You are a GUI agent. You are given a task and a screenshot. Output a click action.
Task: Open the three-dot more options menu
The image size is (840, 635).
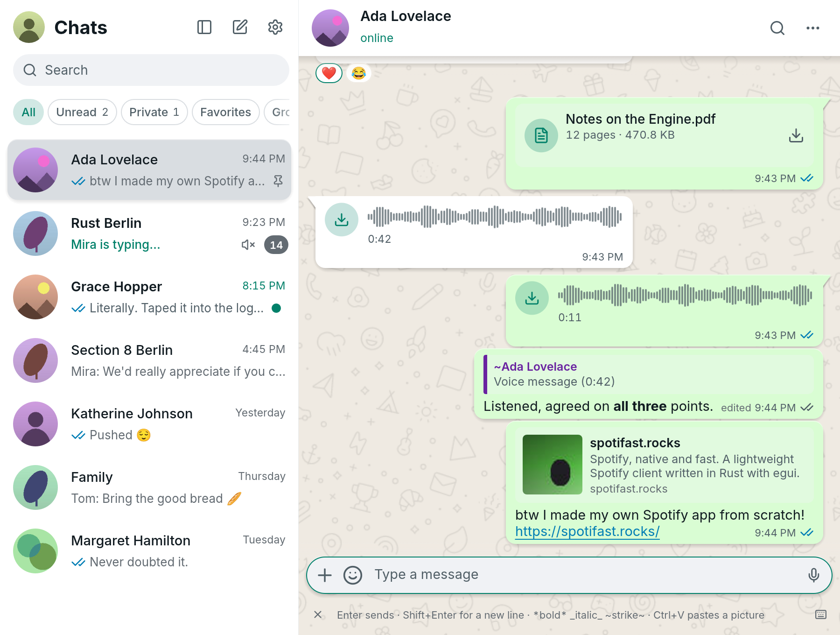tap(813, 28)
